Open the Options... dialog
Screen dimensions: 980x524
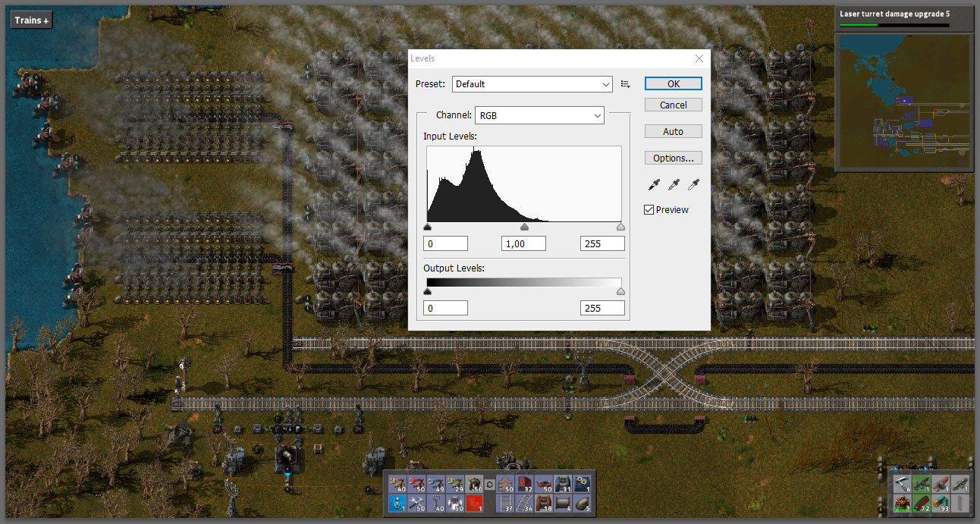point(674,158)
